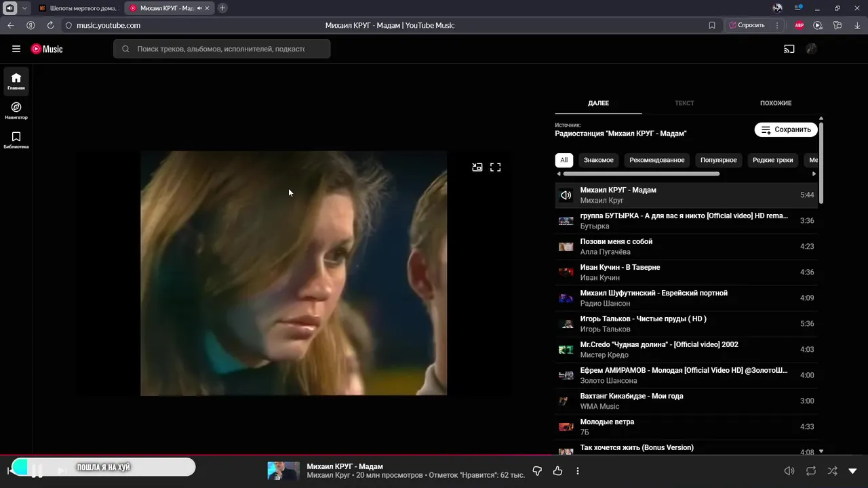Click the queue vertical scrollbar thumb
The width and height of the screenshot is (868, 488).
tap(821, 163)
